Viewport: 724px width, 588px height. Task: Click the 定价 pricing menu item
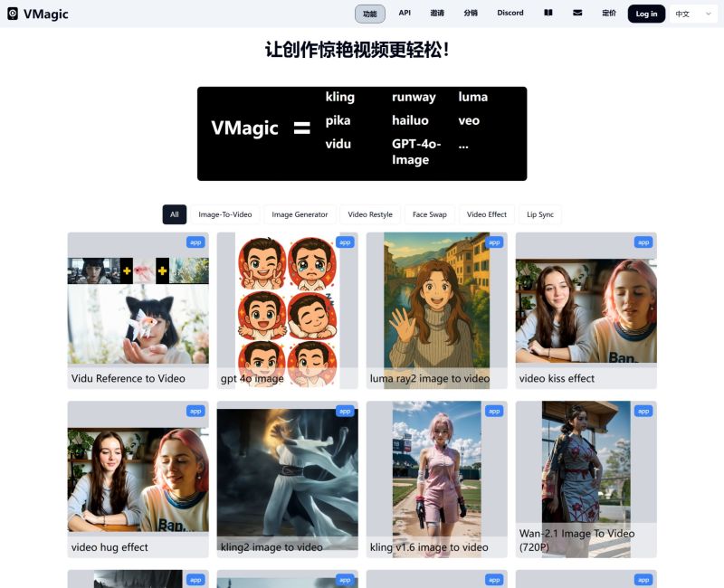click(x=609, y=13)
